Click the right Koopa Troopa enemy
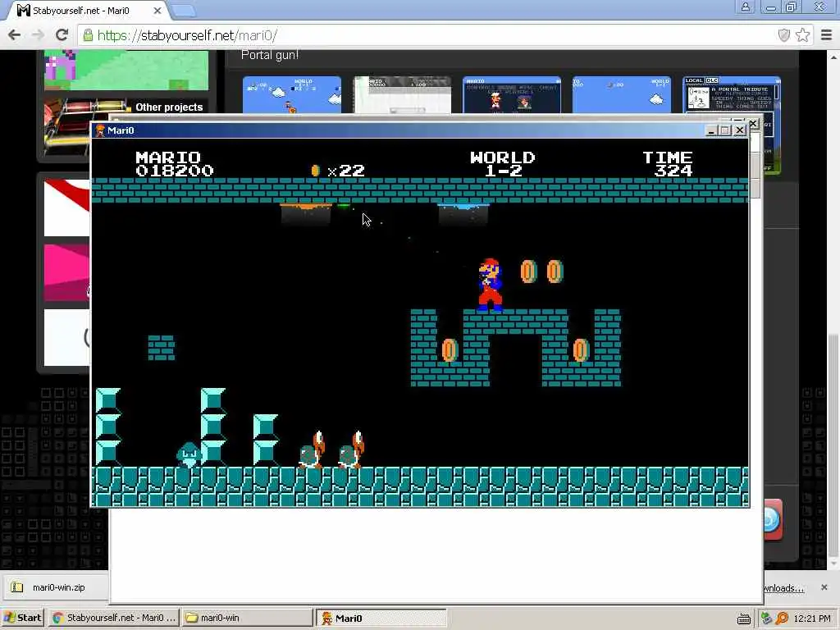The height and width of the screenshot is (630, 840). [351, 450]
